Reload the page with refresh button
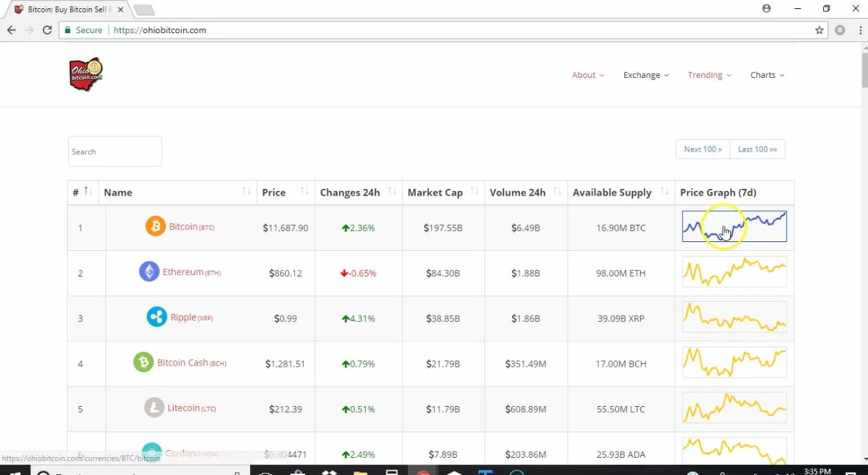 coord(47,30)
